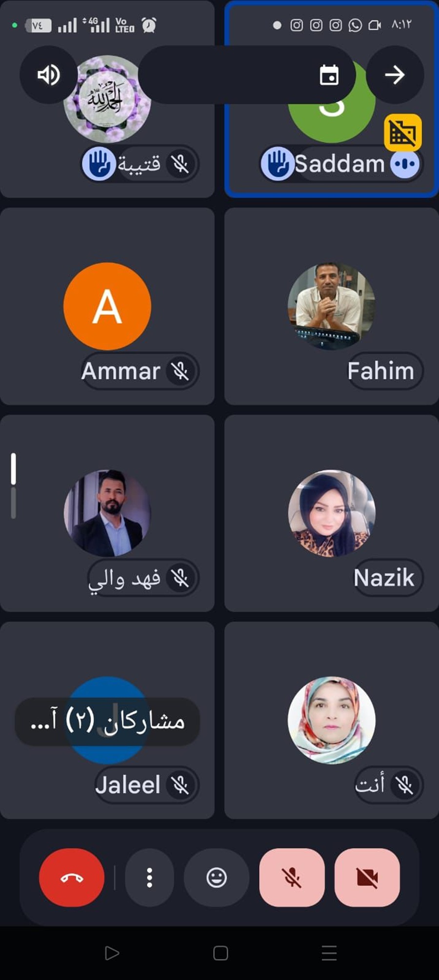The image size is (439, 980).
Task: Tap the yellow grid-off badge on Saddam
Action: [x=403, y=133]
